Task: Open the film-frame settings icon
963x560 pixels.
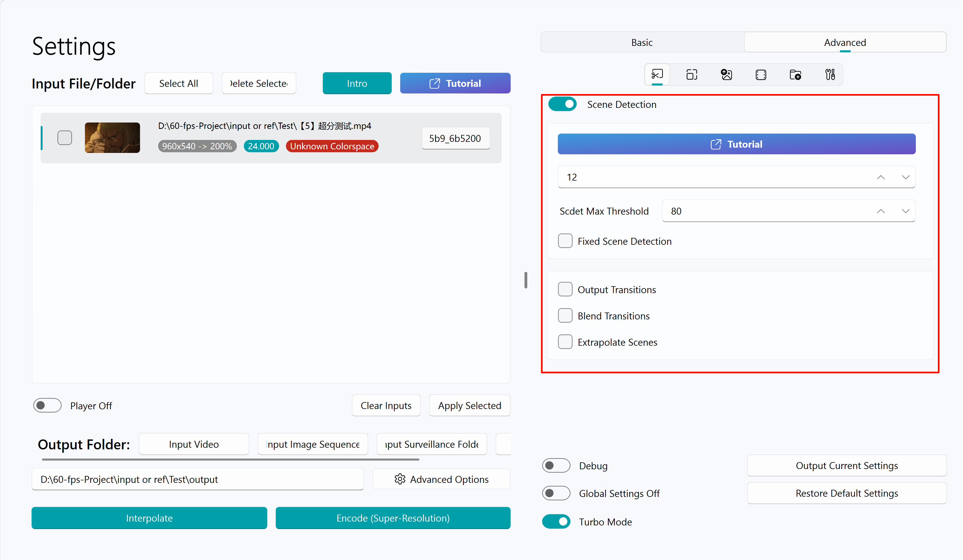Action: tap(761, 74)
